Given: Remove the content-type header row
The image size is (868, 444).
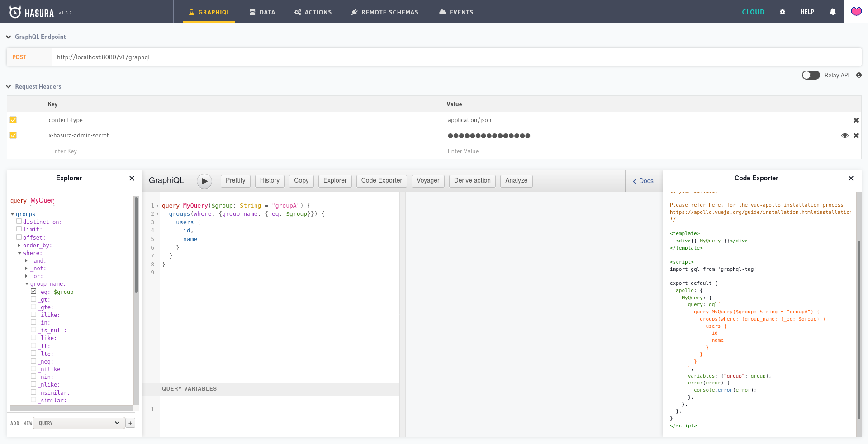Looking at the screenshot, I should [856, 120].
